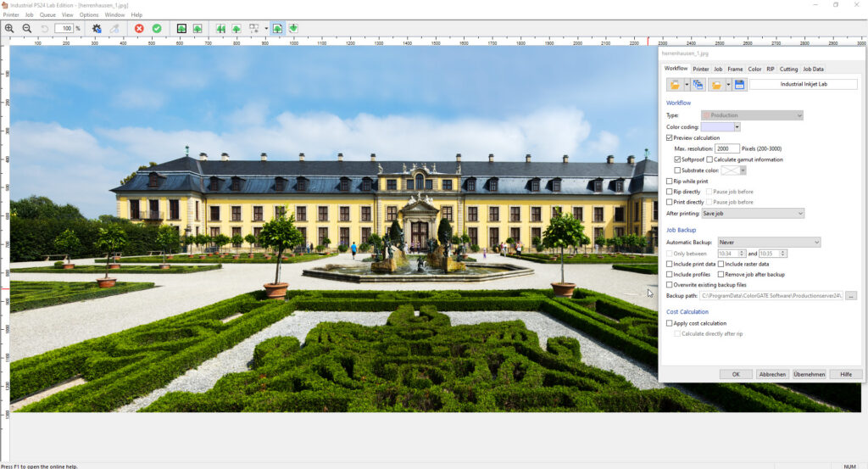Click the zoom out magnifier icon
The width and height of the screenshot is (868, 469).
click(27, 28)
